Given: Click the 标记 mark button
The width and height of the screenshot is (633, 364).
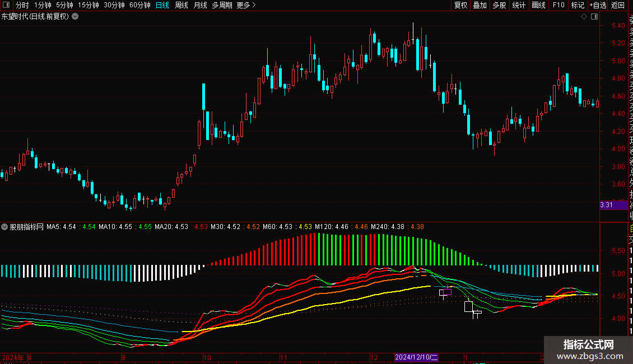Looking at the screenshot, I should [x=578, y=5].
